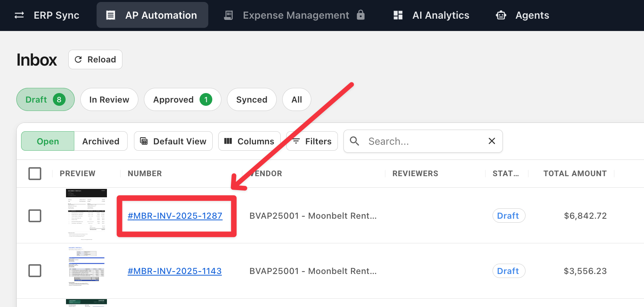644x307 pixels.
Task: Click the Expense Management document icon
Action: [229, 15]
